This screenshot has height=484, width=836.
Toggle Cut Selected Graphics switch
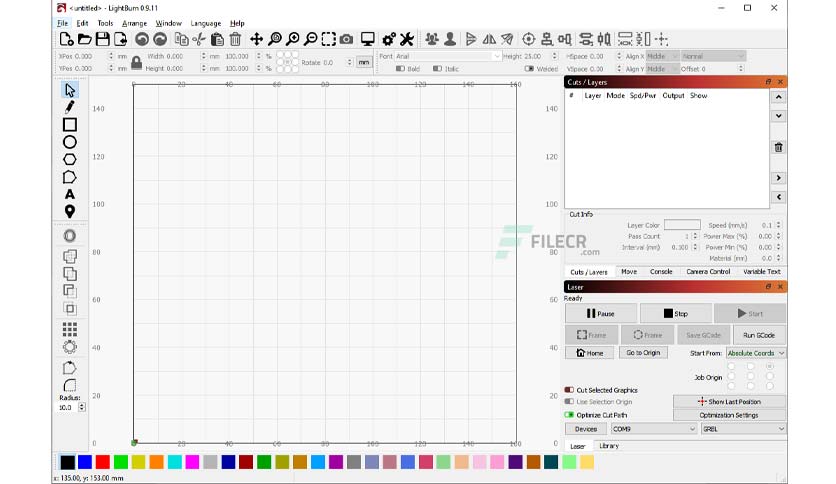(569, 390)
